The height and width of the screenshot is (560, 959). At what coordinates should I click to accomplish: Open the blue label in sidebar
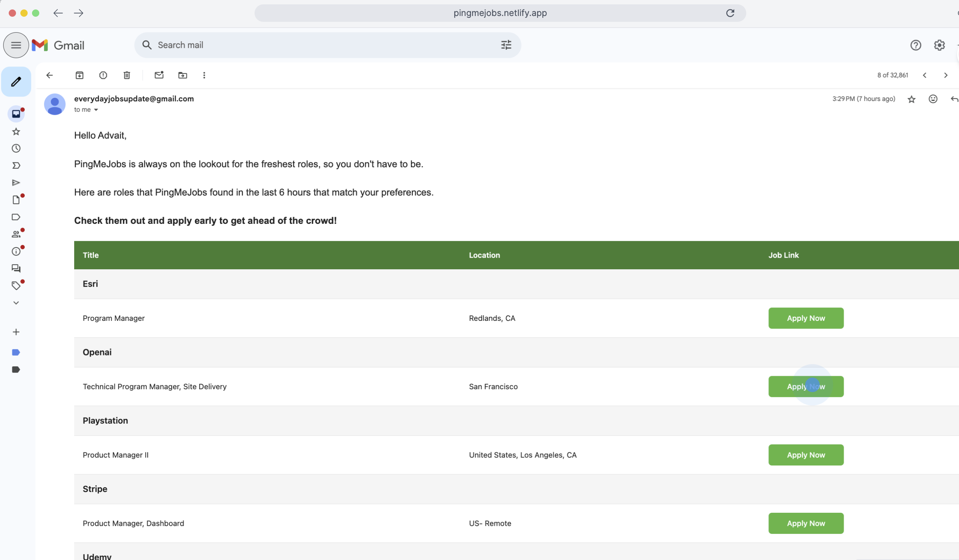tap(16, 352)
